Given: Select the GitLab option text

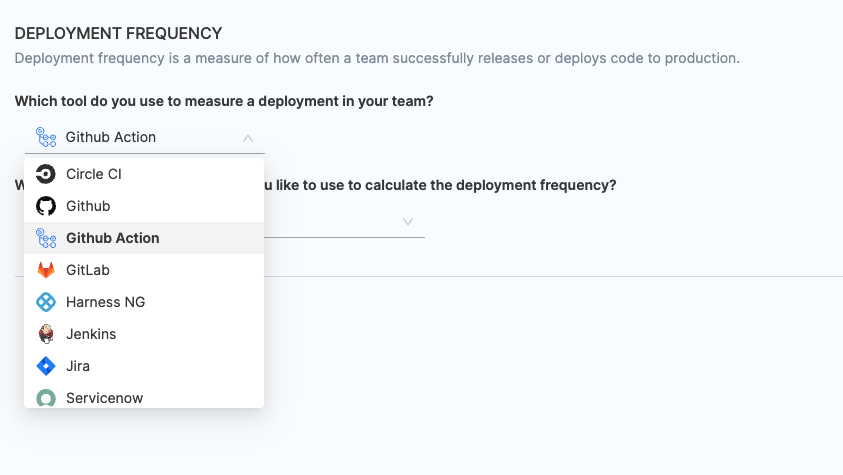Looking at the screenshot, I should coord(88,270).
